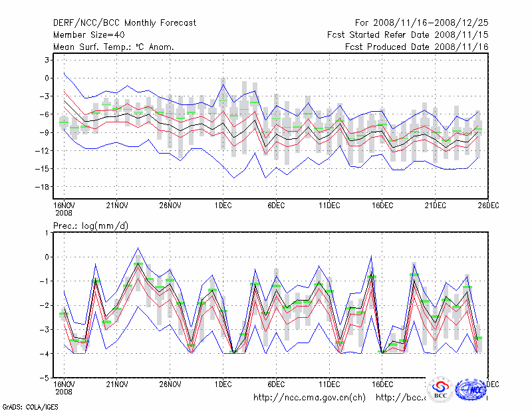Click the DERF/NCC/BCC Monthly Forecast title
532x411 pixels.
(x=124, y=23)
